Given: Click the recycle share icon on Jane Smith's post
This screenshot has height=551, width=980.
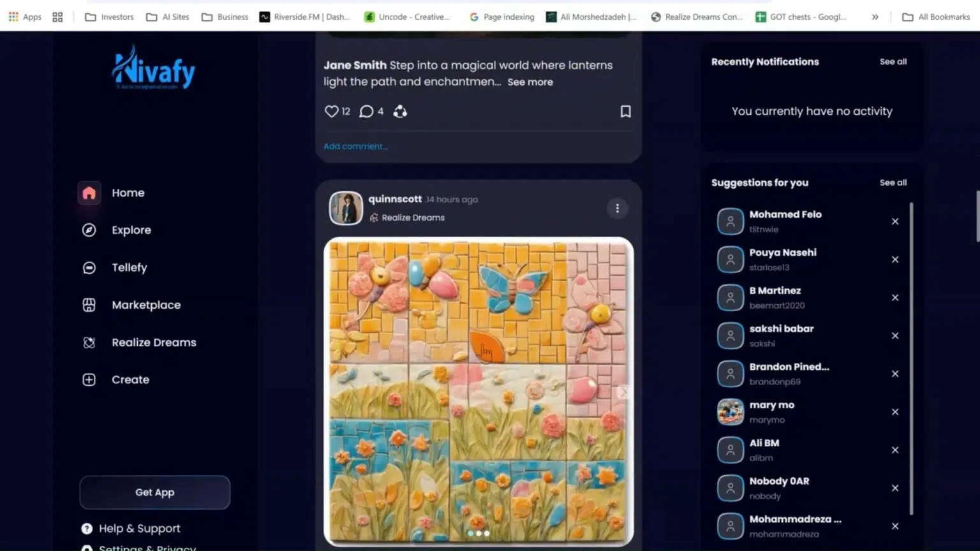Looking at the screenshot, I should click(x=400, y=112).
